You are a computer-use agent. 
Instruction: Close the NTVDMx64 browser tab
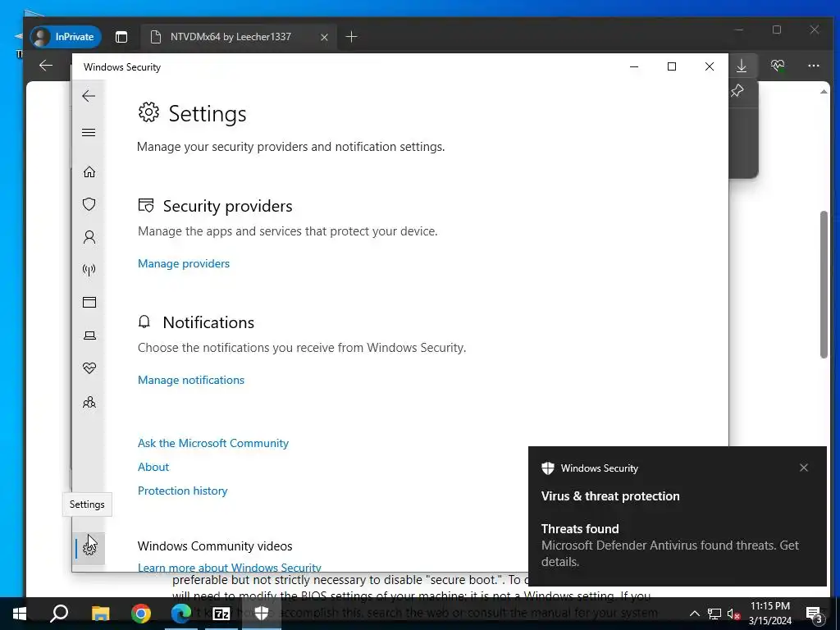324,37
